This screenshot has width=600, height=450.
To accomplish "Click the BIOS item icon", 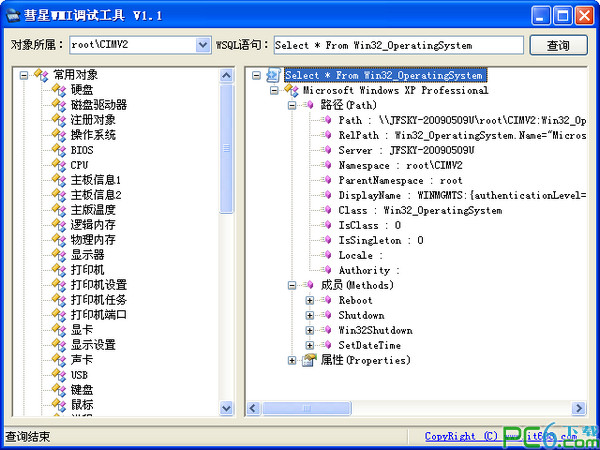I will (x=59, y=150).
